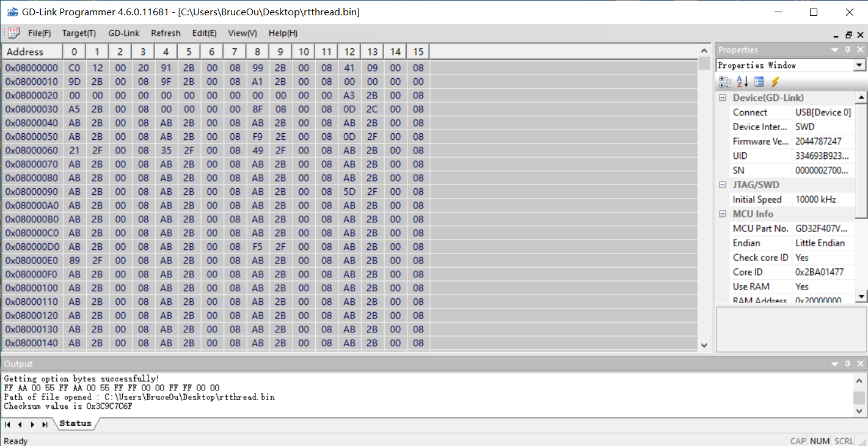The height and width of the screenshot is (446, 868).
Task: Click the Address column header
Action: (32, 51)
